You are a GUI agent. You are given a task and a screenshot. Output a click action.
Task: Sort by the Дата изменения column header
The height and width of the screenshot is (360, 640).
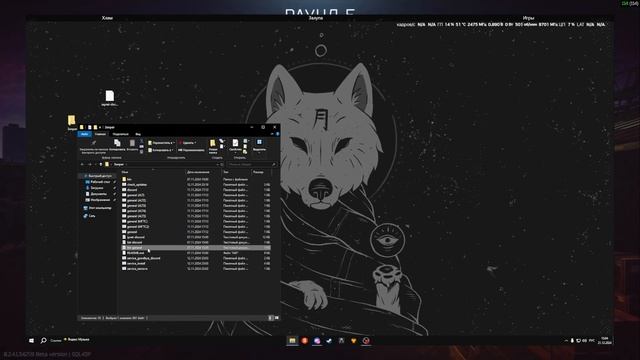[198, 172]
